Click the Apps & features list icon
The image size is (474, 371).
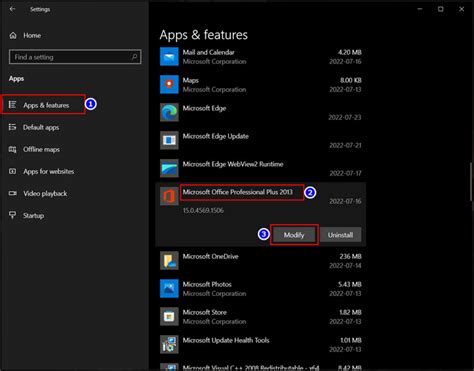click(12, 105)
